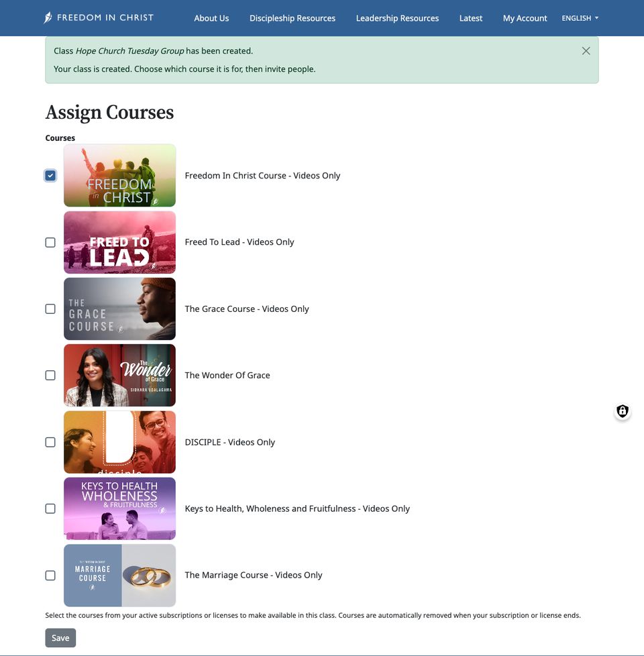
Task: Click the 'Select the courses from your active subscriptions' help text
Action: coord(313,615)
